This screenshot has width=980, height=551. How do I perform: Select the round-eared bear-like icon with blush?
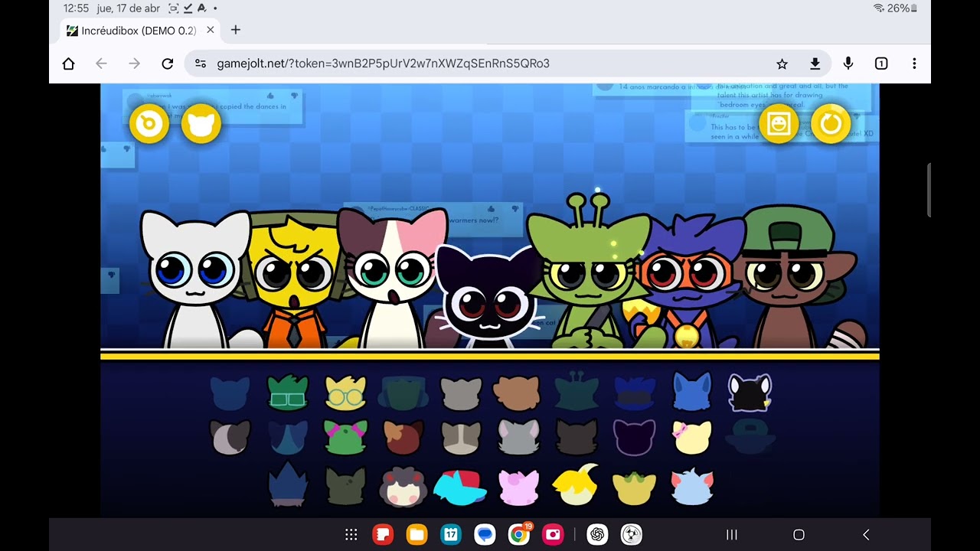point(403,487)
